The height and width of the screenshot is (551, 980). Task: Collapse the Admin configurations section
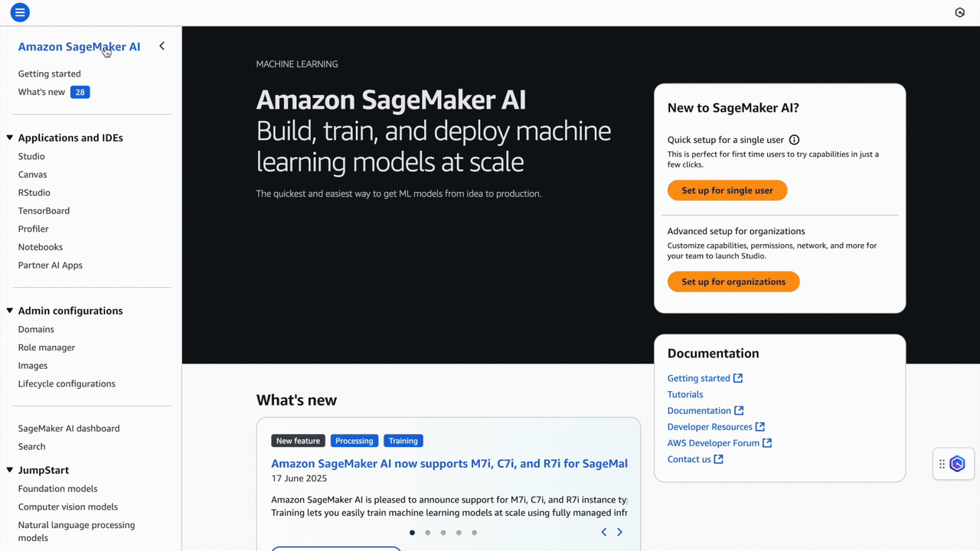point(8,310)
